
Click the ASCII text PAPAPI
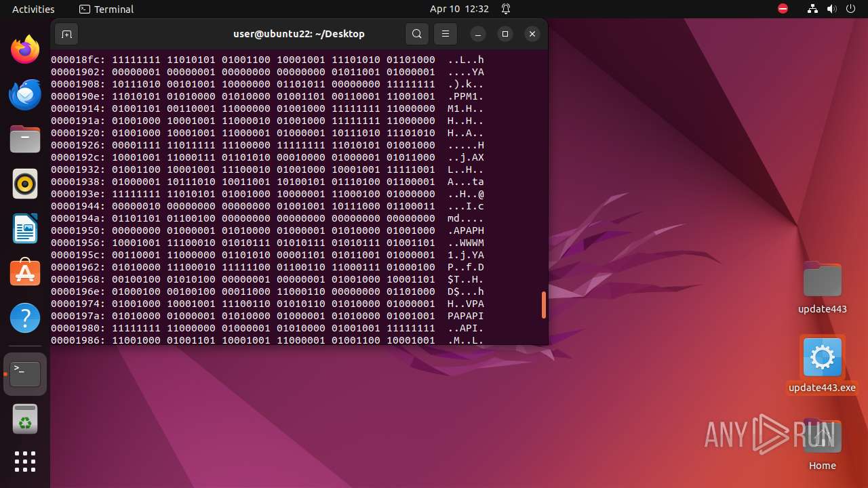click(x=466, y=316)
